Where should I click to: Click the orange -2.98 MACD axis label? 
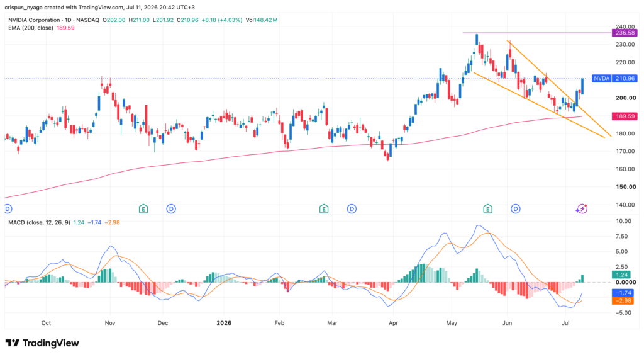click(x=623, y=301)
